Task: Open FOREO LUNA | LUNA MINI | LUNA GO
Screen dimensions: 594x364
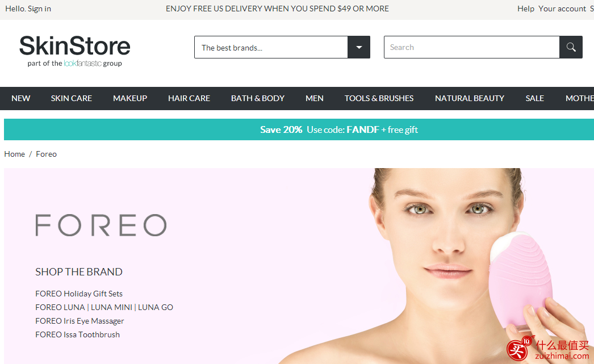Action: coord(104,307)
